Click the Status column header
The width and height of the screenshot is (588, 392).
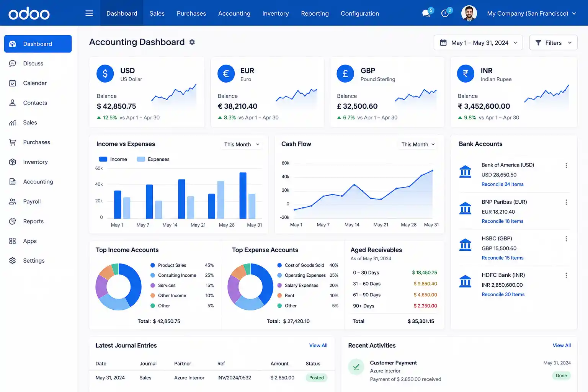(x=313, y=364)
